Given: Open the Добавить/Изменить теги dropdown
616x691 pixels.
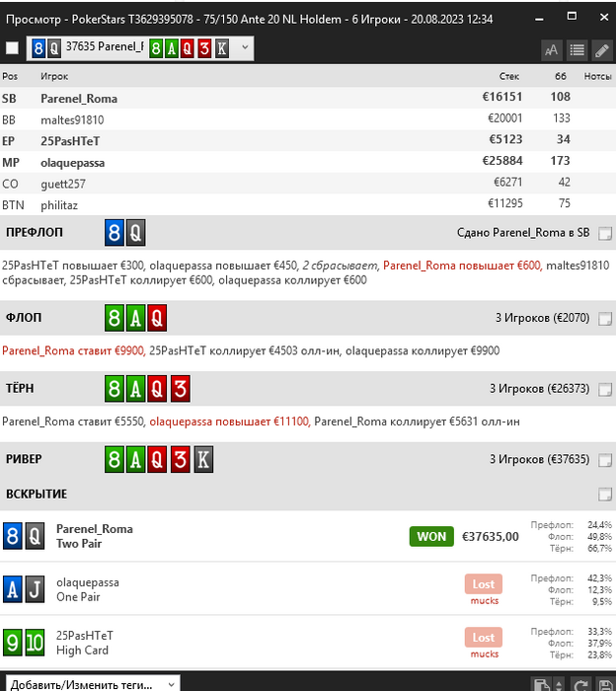Looking at the screenshot, I should [x=93, y=684].
